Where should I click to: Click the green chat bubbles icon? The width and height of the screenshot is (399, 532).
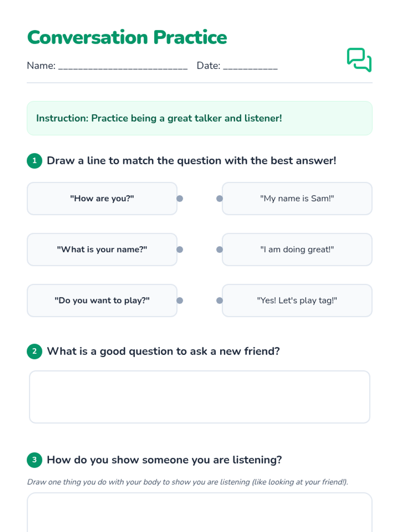tap(359, 60)
